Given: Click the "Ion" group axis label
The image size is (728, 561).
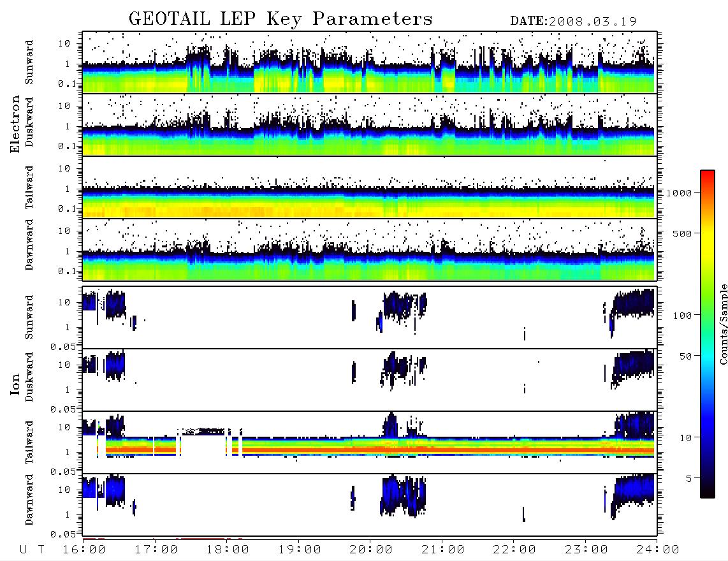Looking at the screenshot, I should point(15,384).
